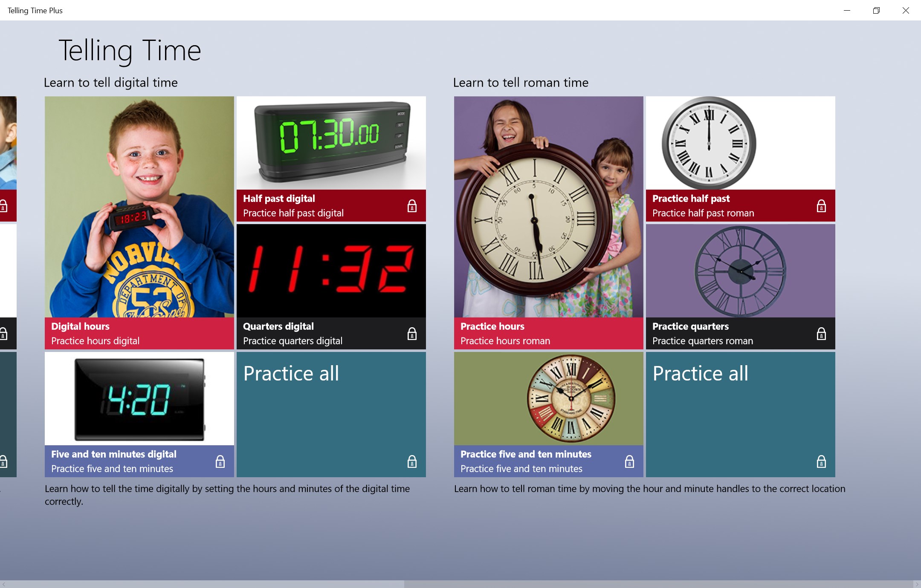Restore down the Telling Time Plus window
This screenshot has width=921, height=588.
click(x=878, y=10)
